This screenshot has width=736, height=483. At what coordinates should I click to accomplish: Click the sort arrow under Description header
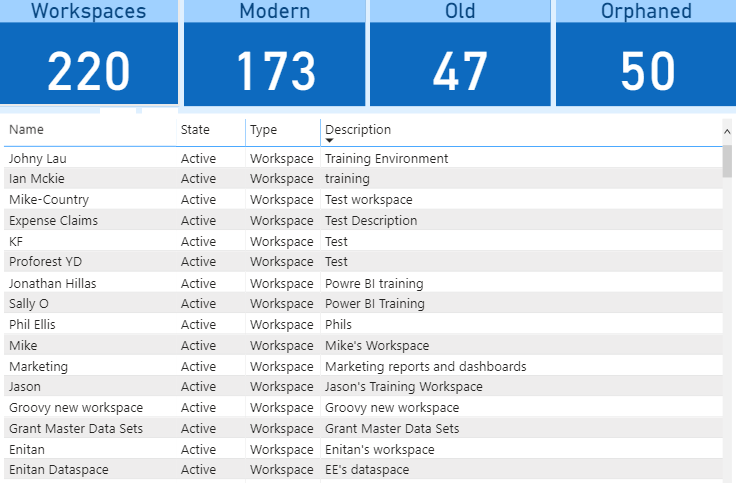[330, 141]
